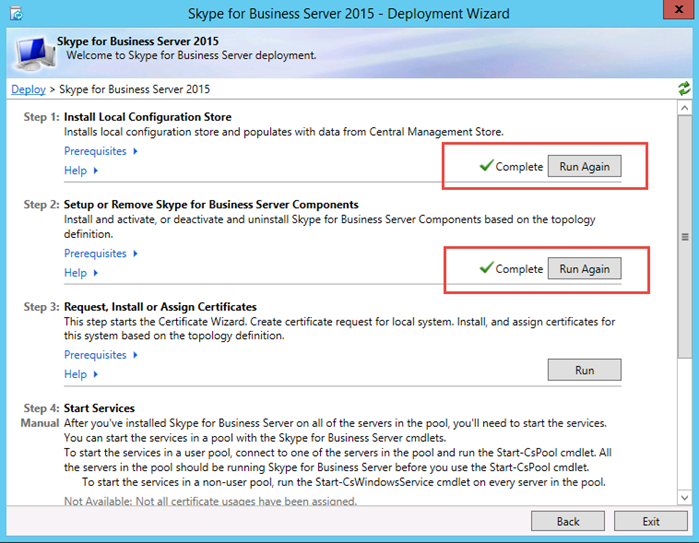Click 'Install Local Configuration Store' heading
The width and height of the screenshot is (699, 543).
click(x=148, y=117)
